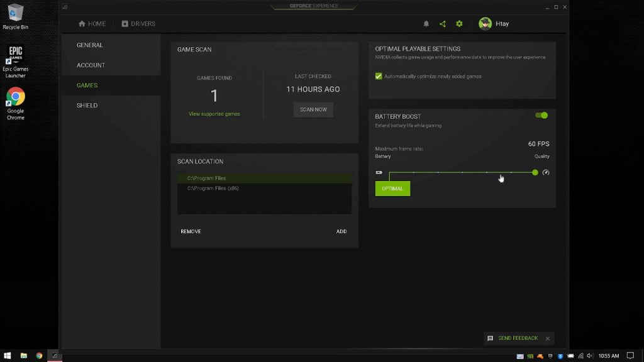The height and width of the screenshot is (362, 644).
Task: Click the NVIDIA tray icon
Action: (x=530, y=356)
